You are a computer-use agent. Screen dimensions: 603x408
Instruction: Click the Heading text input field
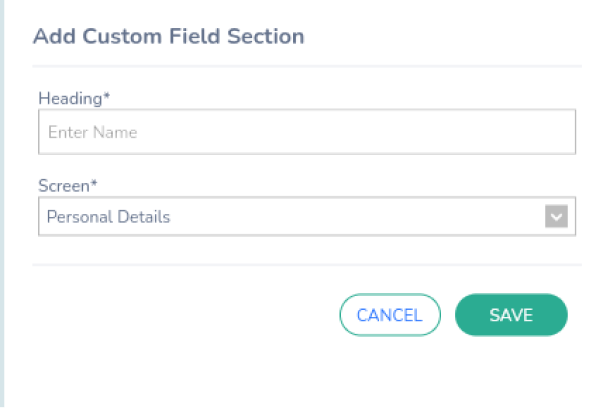coord(307,132)
